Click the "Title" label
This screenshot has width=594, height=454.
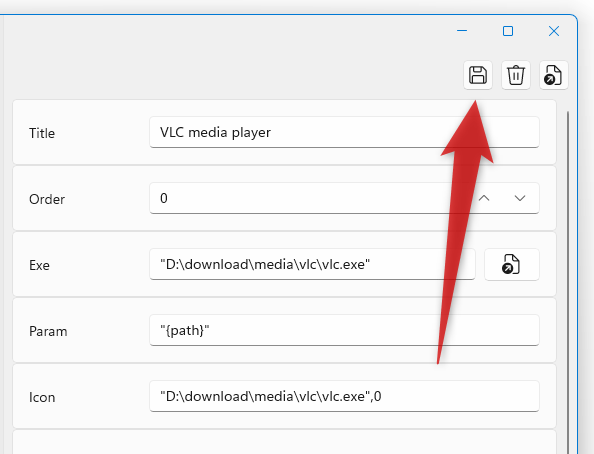click(42, 133)
